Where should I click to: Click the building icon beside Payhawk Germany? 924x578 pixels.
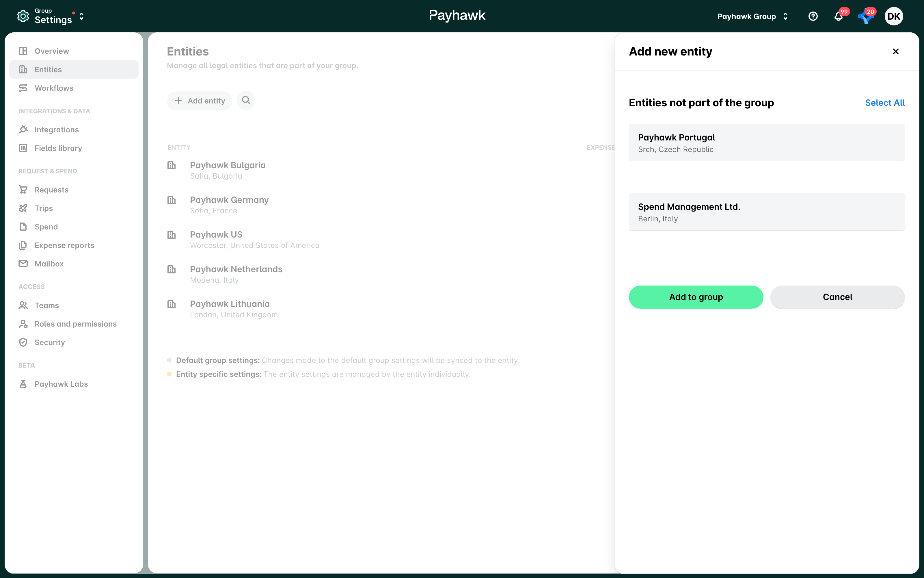(172, 200)
